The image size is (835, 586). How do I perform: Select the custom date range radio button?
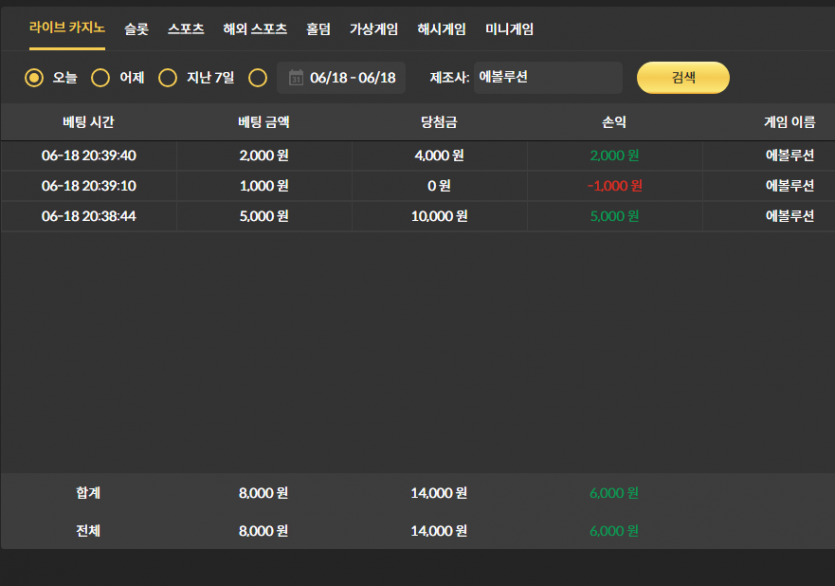tap(258, 78)
